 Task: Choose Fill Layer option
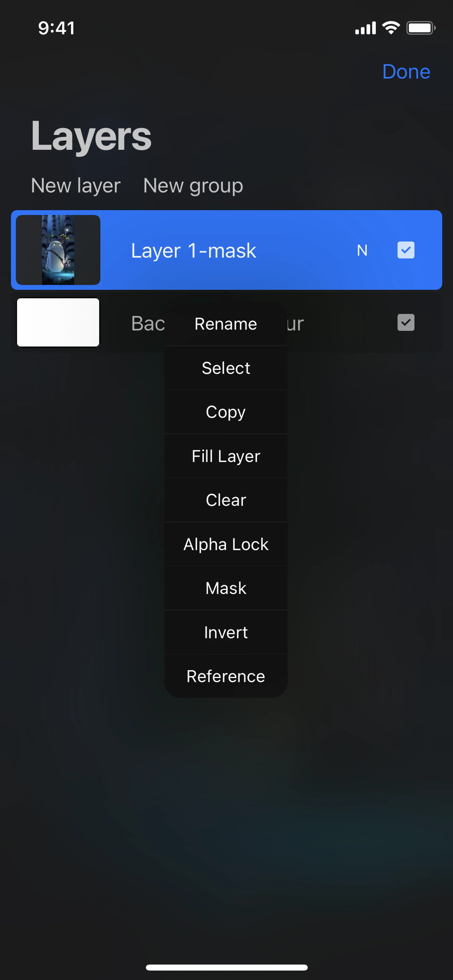click(226, 456)
